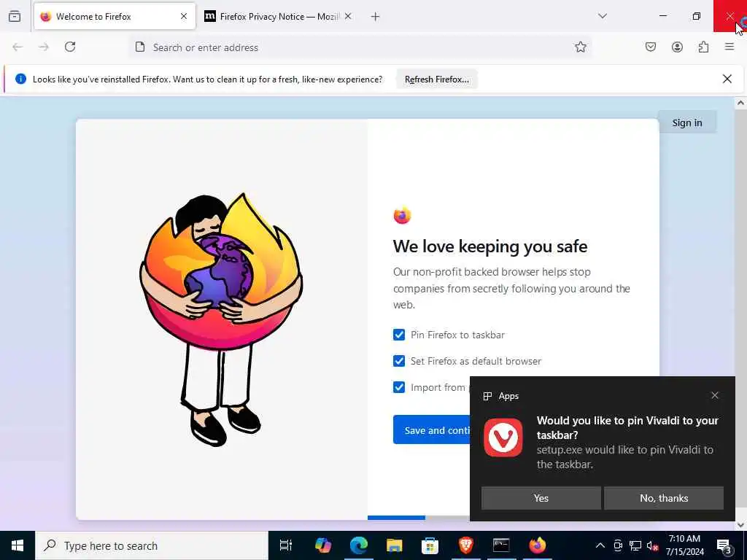This screenshot has height=560, width=747.
Task: Uncheck the Import from checkbox
Action: [x=399, y=387]
